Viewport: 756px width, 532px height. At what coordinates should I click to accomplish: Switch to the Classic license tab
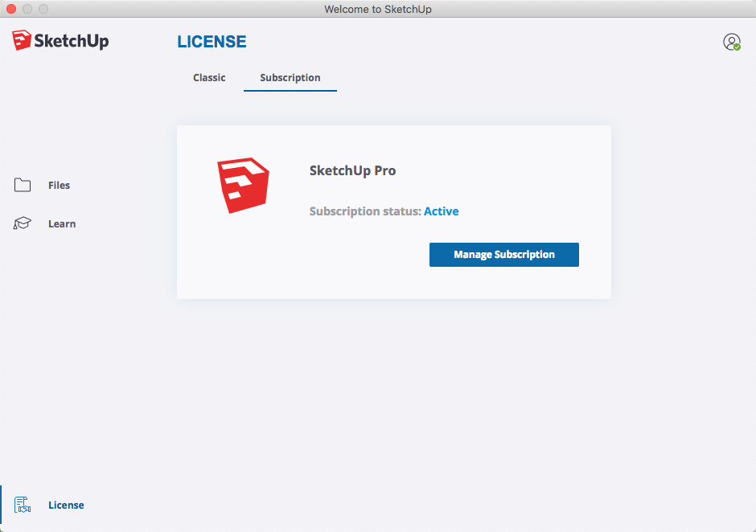[x=209, y=78]
